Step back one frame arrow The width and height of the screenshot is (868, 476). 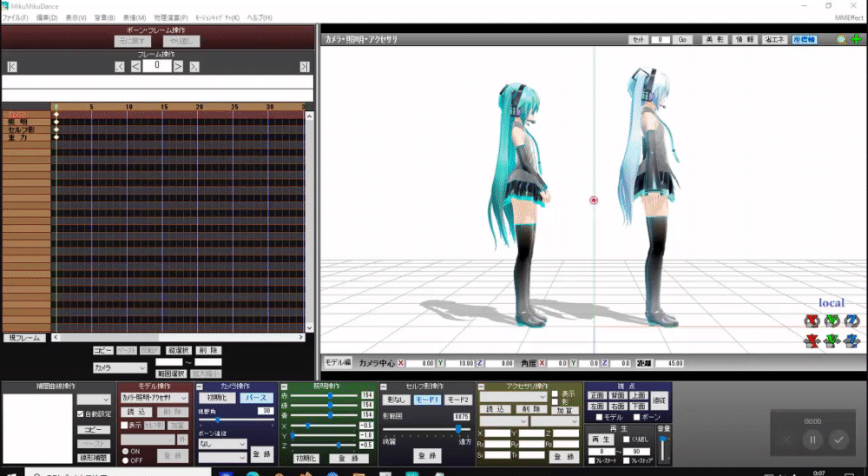coord(135,67)
